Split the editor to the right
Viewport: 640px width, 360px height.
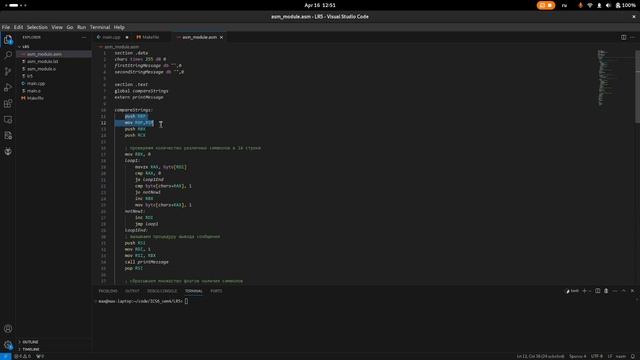[623, 37]
